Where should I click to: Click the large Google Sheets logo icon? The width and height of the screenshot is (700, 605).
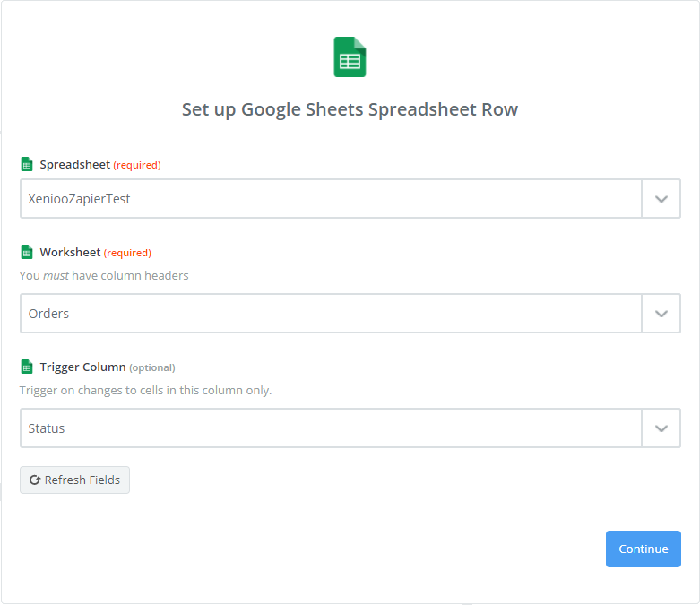(350, 56)
